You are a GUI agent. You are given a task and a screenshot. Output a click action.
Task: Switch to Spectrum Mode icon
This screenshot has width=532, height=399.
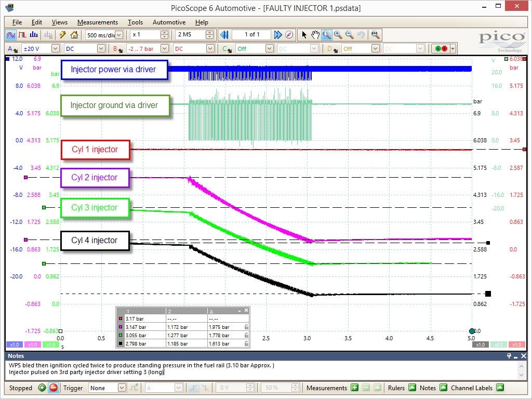point(34,35)
